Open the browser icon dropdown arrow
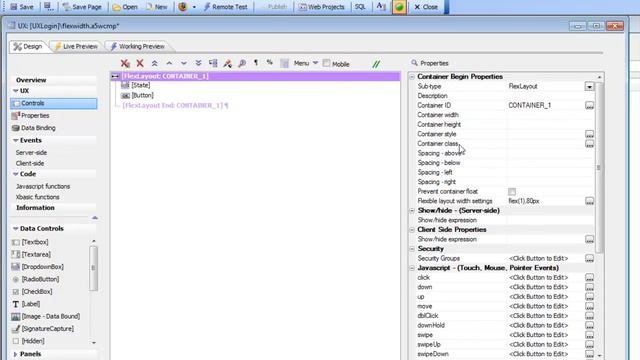Screen dimensions: 640x360 click(x=194, y=7)
